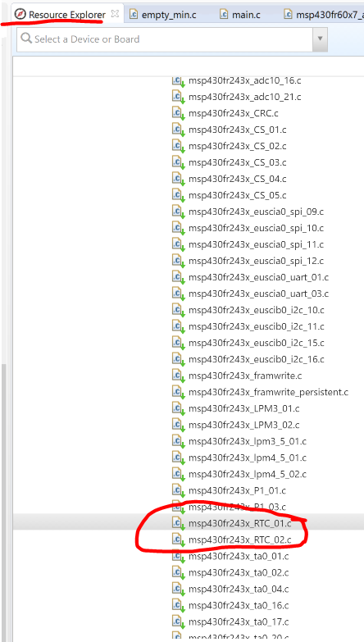This screenshot has width=364, height=642.
Task: Select msp430fr243x_RTC_01.c example
Action: [240, 523]
